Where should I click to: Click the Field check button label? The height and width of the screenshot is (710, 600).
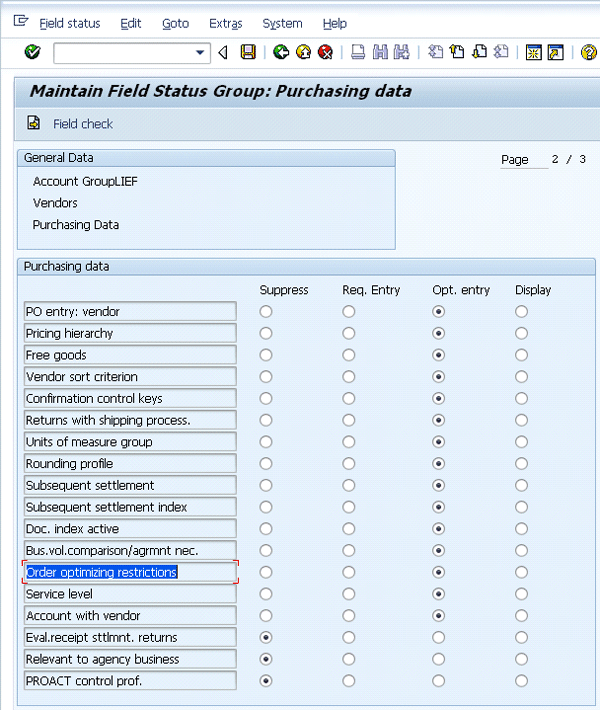(83, 124)
